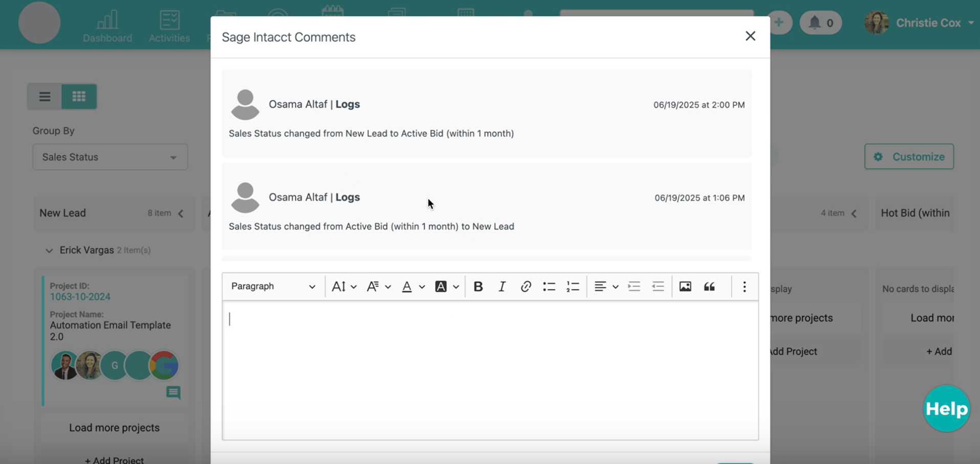The width and height of the screenshot is (980, 464).
Task: Toggle bold formatting in comment editor
Action: 478,286
